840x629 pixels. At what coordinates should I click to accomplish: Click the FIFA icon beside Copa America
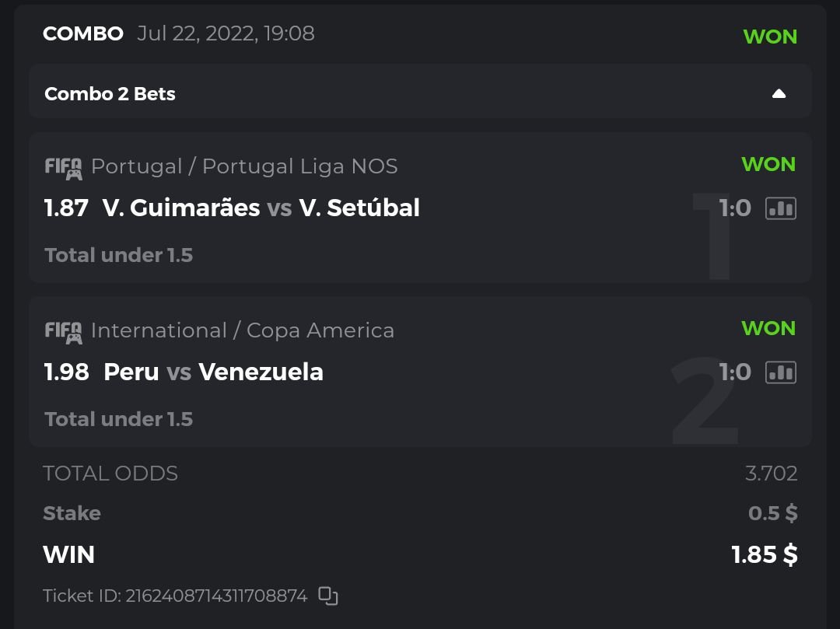63,331
